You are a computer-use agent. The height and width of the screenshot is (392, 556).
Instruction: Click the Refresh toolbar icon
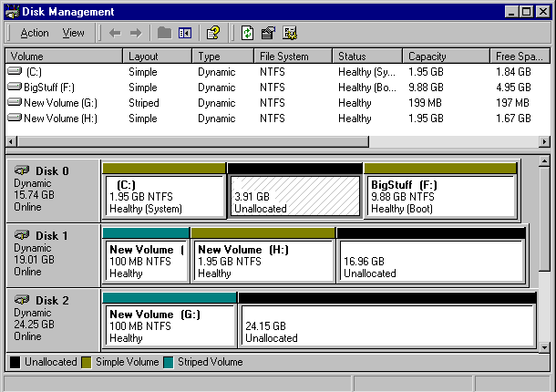[x=247, y=33]
